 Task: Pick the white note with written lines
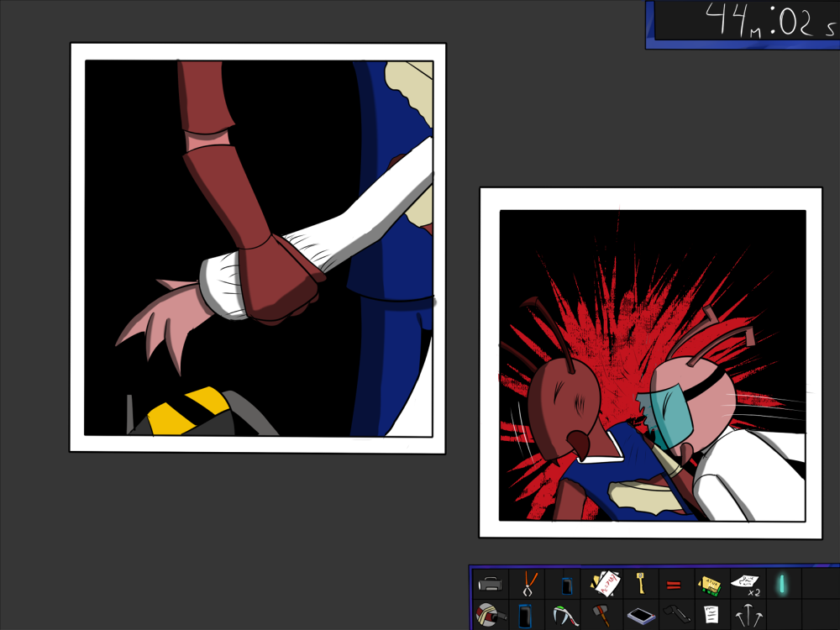pos(711,615)
